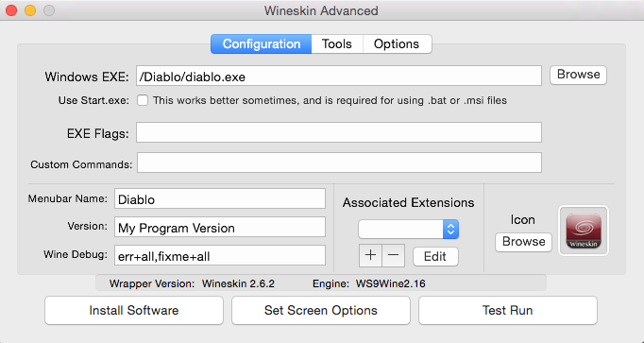This screenshot has width=644, height=343.
Task: Remove associated extension with minus button
Action: 394,255
